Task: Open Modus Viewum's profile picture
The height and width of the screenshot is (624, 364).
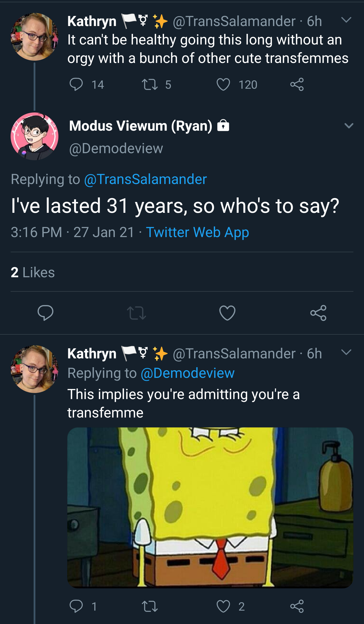Action: click(34, 136)
